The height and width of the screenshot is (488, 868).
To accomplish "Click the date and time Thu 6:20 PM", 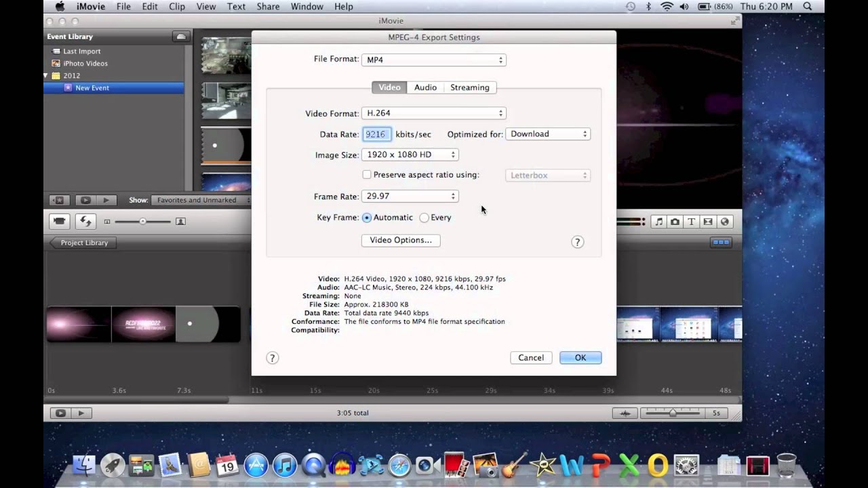I will 766,7.
